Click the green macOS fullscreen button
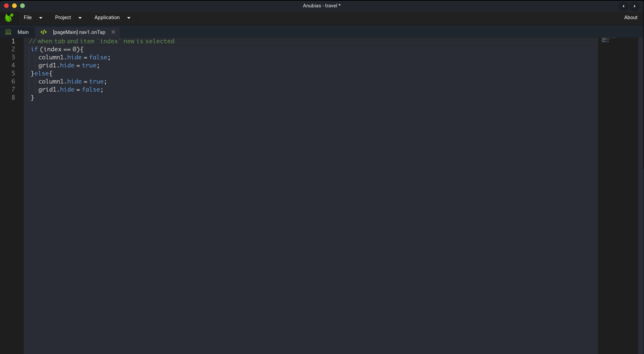 (x=22, y=6)
